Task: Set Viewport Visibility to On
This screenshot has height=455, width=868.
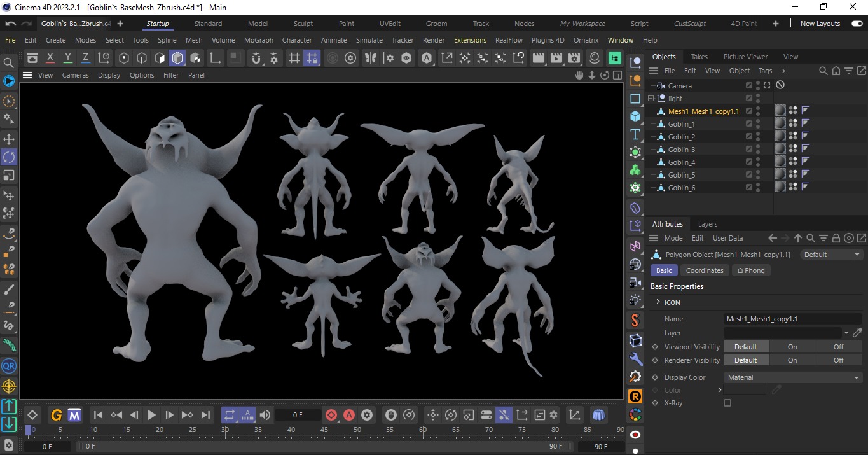Action: click(792, 347)
